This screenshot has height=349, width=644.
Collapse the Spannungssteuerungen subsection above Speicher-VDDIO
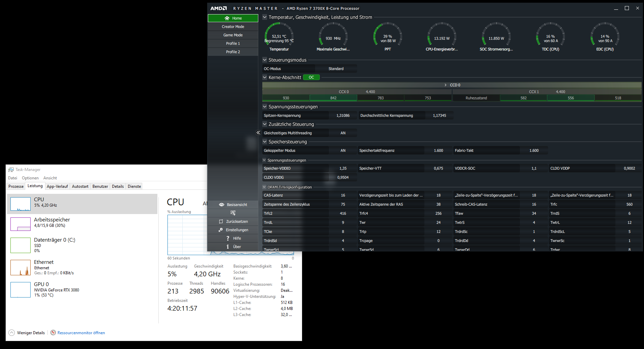tap(264, 160)
